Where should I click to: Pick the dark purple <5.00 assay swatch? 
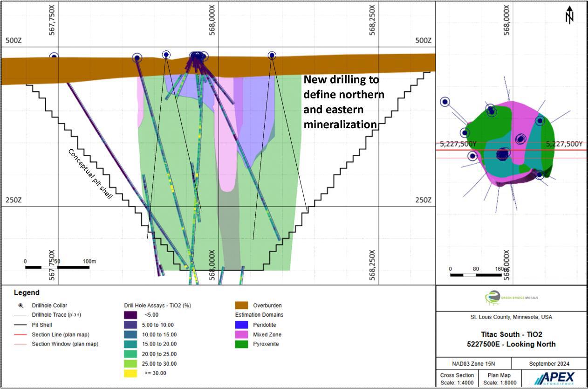point(130,315)
